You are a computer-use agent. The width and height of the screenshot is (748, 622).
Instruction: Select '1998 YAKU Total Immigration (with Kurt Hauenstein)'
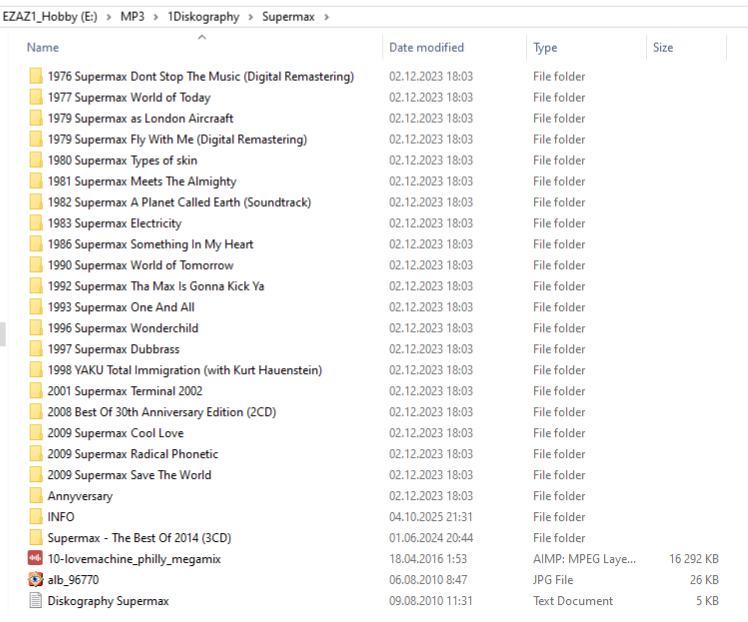coord(185,370)
